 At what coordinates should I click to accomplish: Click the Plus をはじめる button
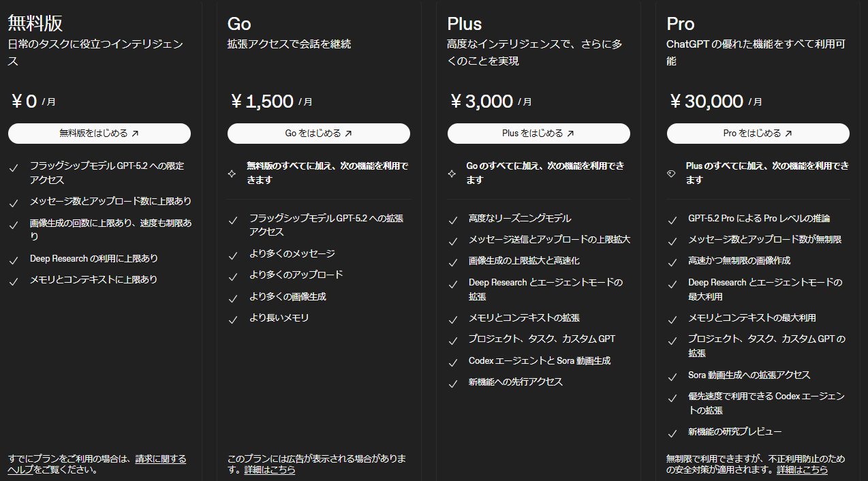[538, 133]
